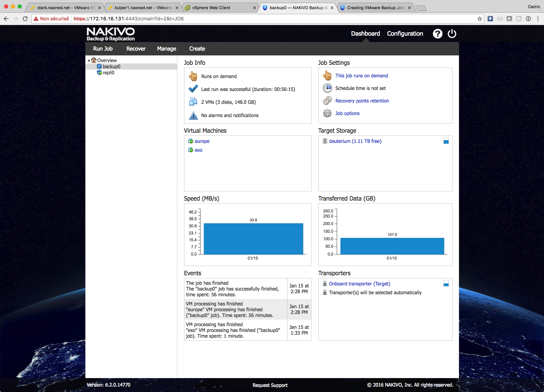544x392 pixels.
Task: Collapse the Overview tree node
Action: tap(89, 61)
